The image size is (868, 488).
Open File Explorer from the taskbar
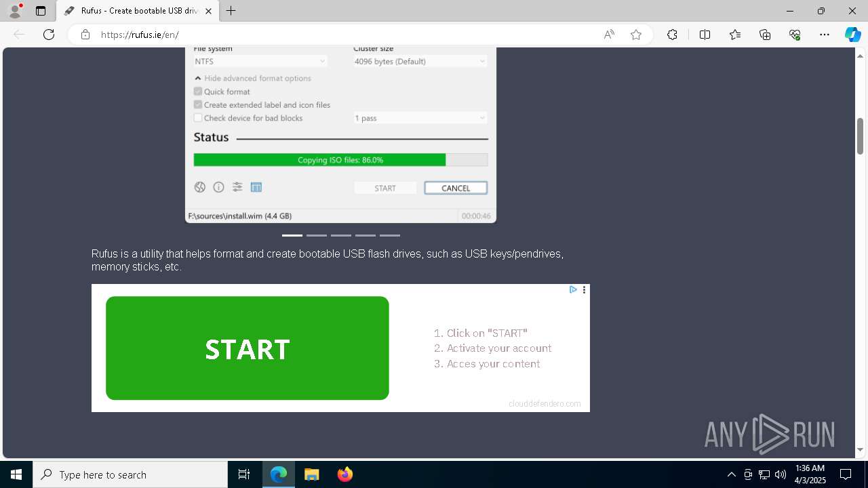311,474
